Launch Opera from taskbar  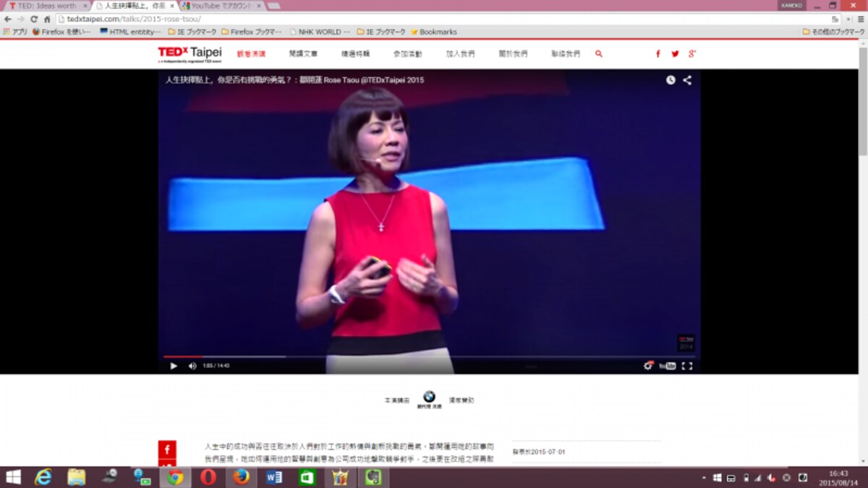pyautogui.click(x=208, y=477)
